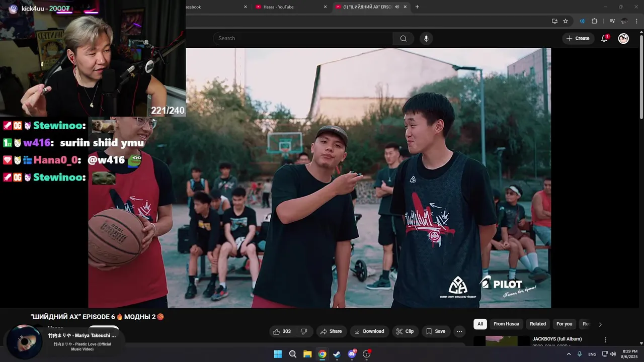This screenshot has width=644, height=362.
Task: Open Discord from the taskbar
Action: tap(352, 354)
